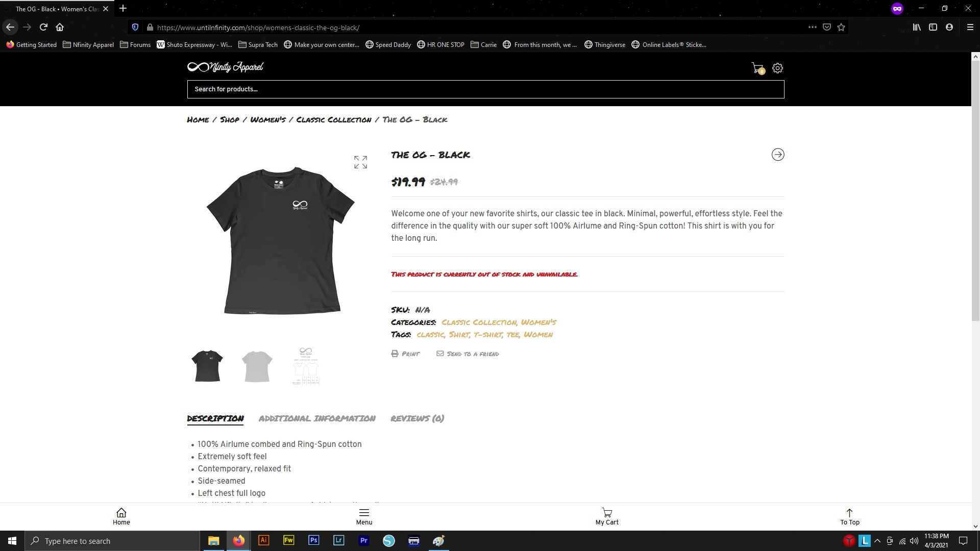The image size is (980, 551).
Task: Open Women's category link
Action: click(538, 322)
